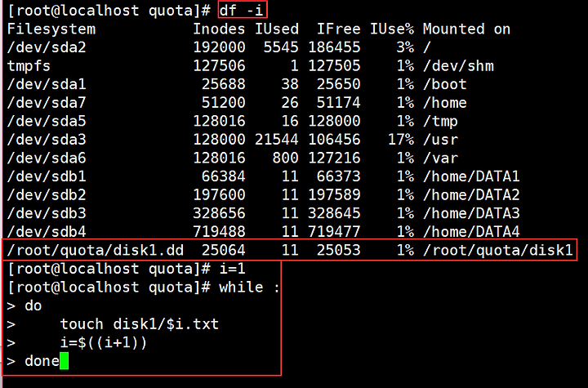The height and width of the screenshot is (388, 588).
Task: Click the 3% usage value
Action: [405, 47]
